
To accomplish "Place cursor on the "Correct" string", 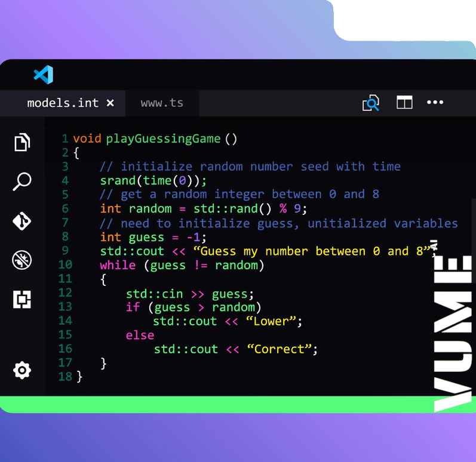I will pyautogui.click(x=278, y=349).
